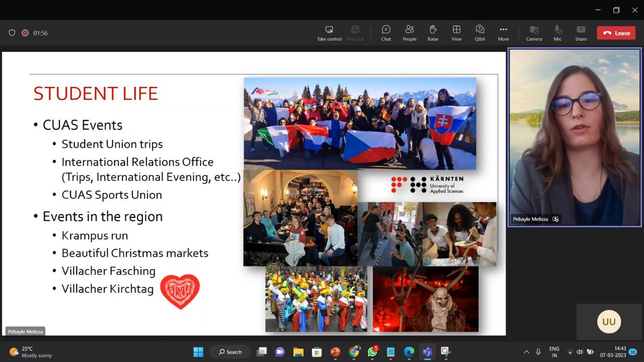Click Take control of the presentation

click(x=329, y=33)
